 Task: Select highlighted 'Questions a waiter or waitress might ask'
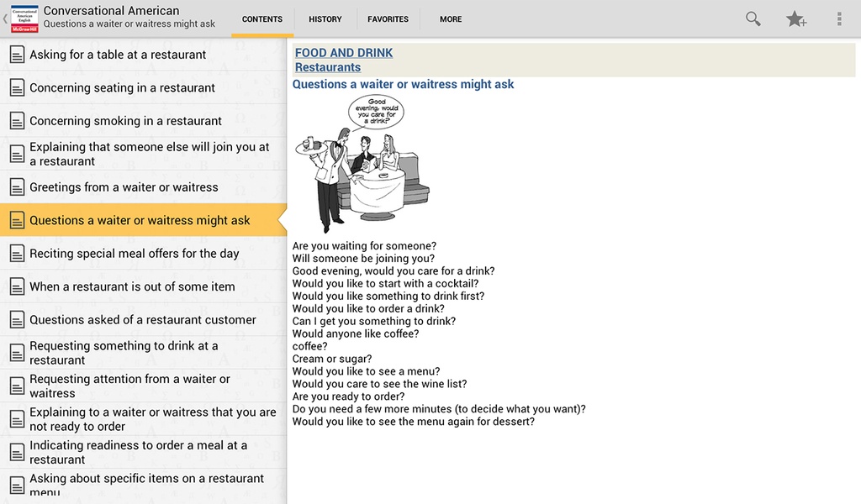coord(143,220)
